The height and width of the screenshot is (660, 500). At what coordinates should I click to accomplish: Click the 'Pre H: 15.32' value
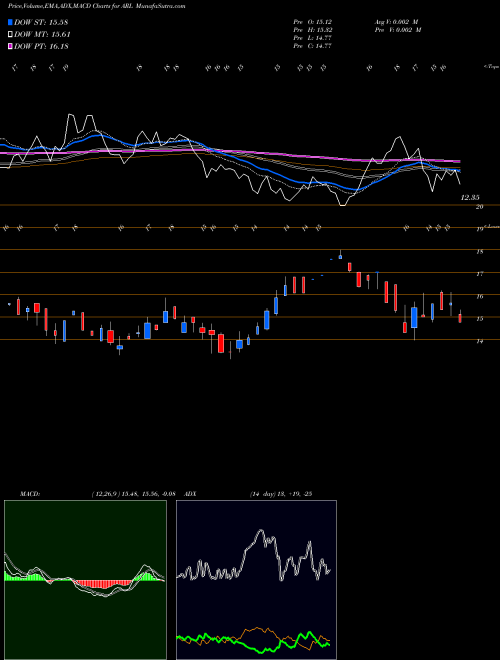313,30
